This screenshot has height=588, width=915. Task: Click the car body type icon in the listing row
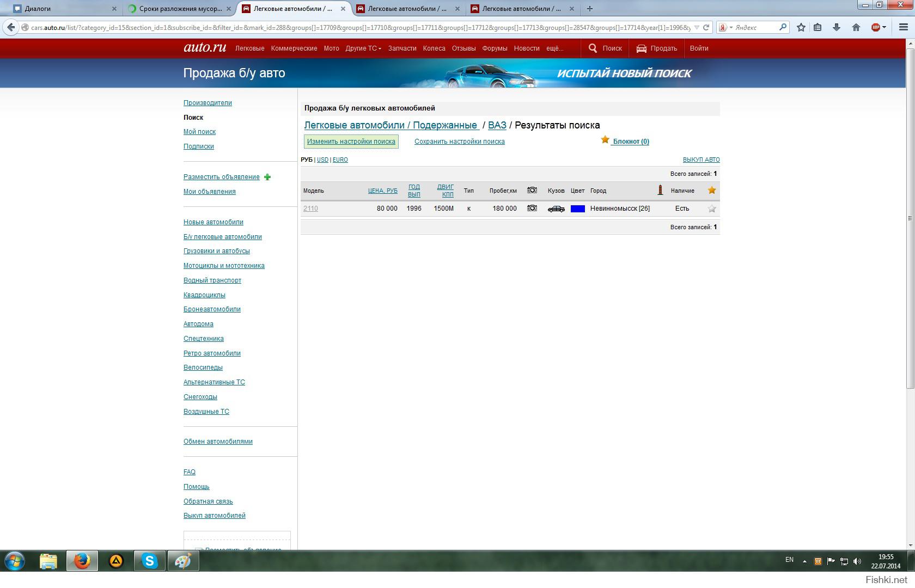(x=556, y=209)
